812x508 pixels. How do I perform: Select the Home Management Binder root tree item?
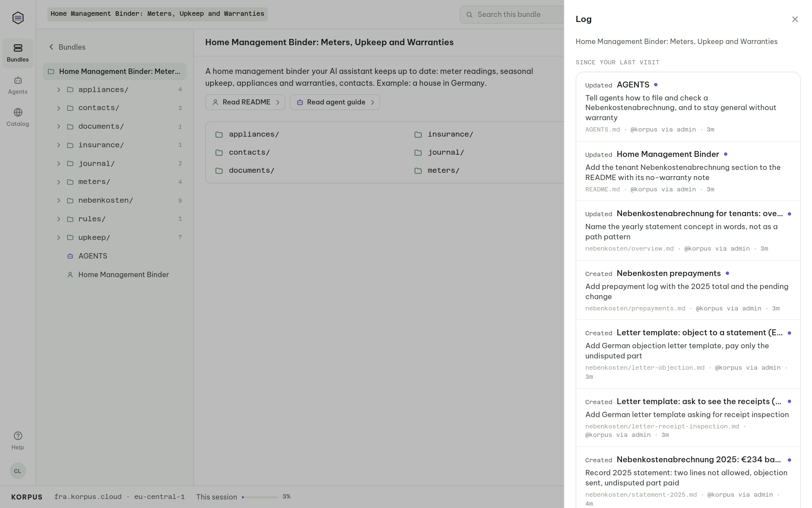click(115, 71)
